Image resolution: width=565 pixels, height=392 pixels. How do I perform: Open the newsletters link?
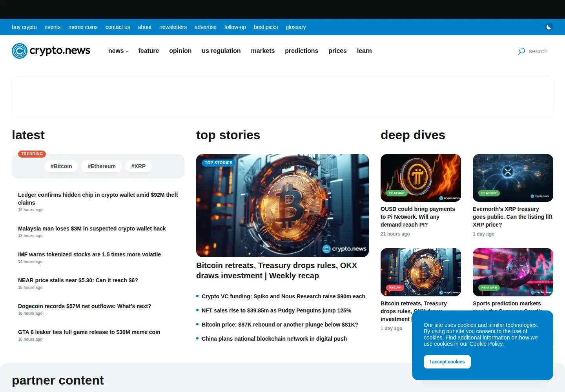pyautogui.click(x=173, y=27)
